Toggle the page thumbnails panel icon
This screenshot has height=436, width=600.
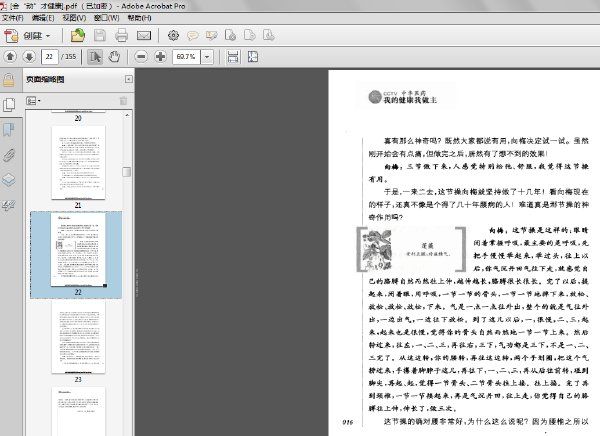(9, 105)
